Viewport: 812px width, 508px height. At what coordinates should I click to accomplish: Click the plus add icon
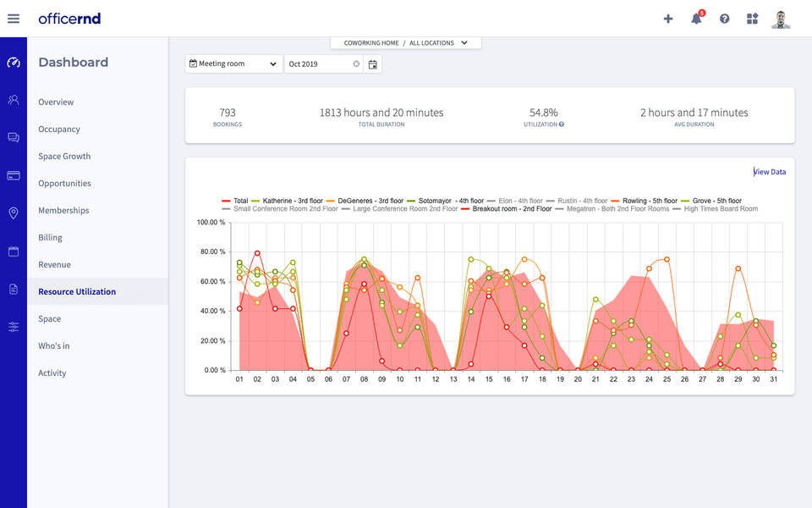668,19
